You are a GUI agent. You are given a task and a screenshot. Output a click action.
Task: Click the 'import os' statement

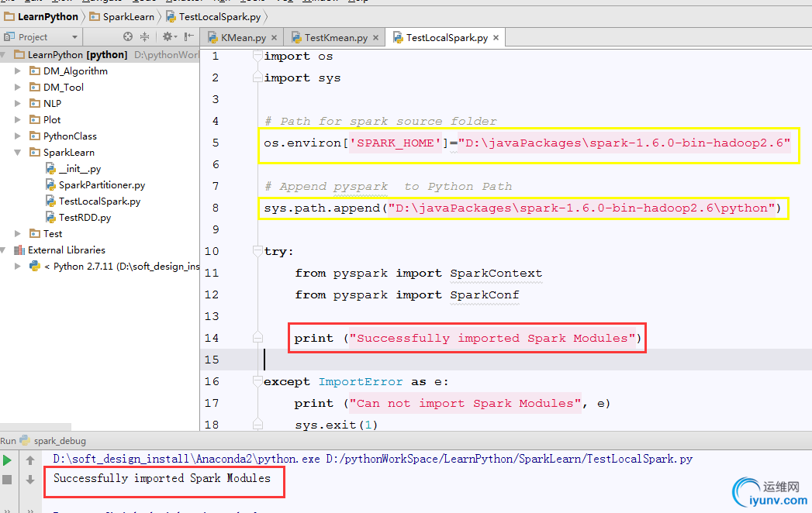[299, 56]
